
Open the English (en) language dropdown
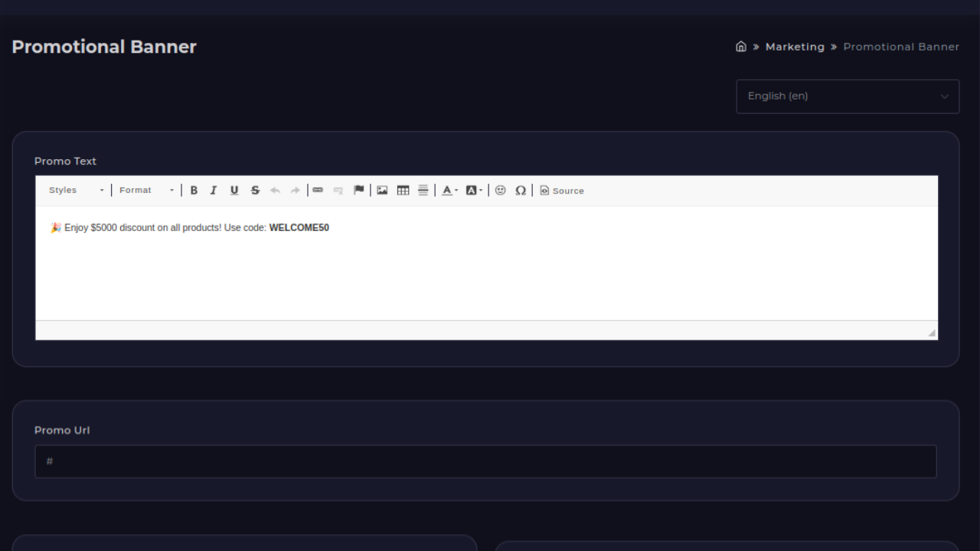(848, 96)
